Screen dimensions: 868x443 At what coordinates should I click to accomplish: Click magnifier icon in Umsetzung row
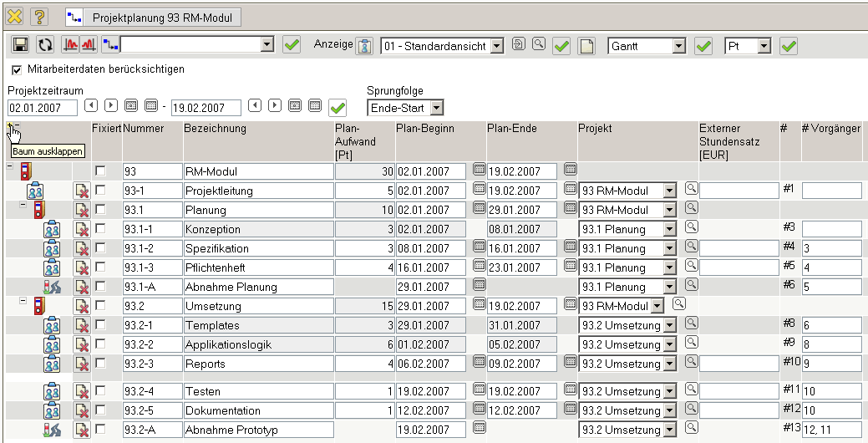(680, 305)
